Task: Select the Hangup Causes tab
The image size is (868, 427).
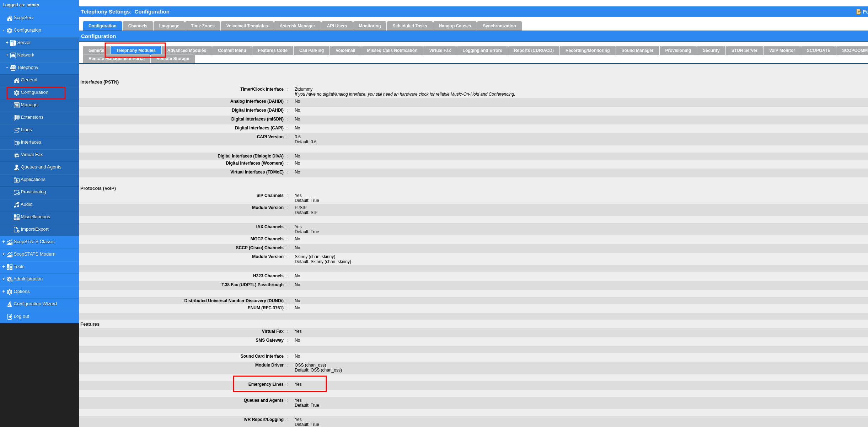Action: pyautogui.click(x=455, y=26)
